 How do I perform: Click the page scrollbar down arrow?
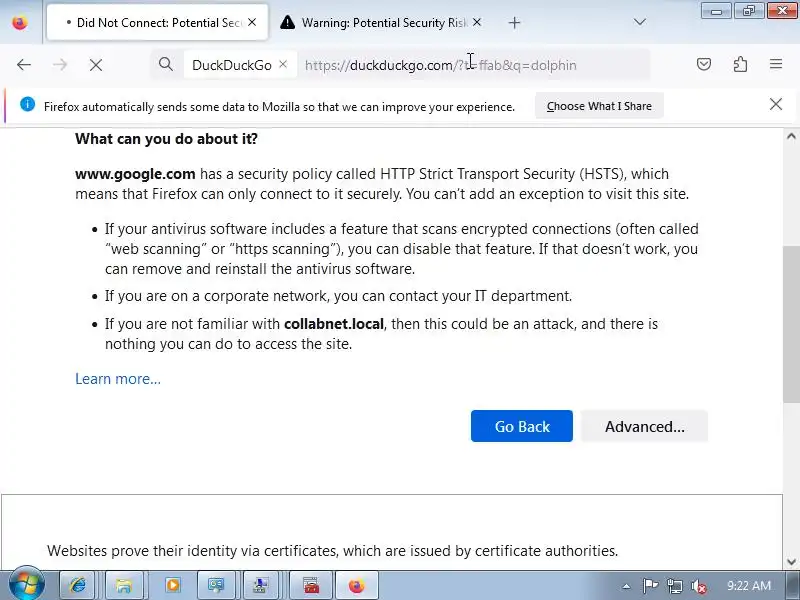[x=791, y=562]
